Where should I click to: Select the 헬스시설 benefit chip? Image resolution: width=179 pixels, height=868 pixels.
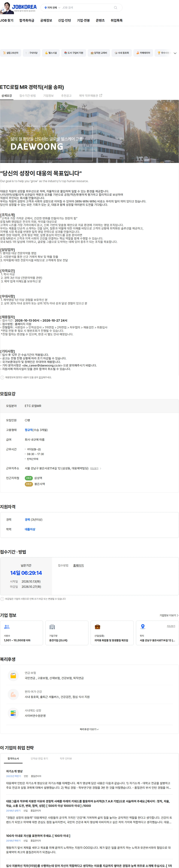point(51,53)
